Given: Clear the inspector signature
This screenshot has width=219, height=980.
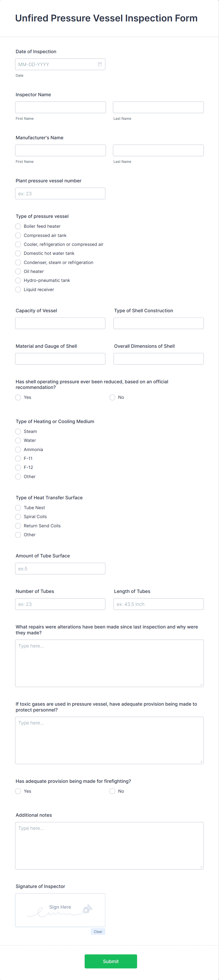Looking at the screenshot, I should click(98, 931).
